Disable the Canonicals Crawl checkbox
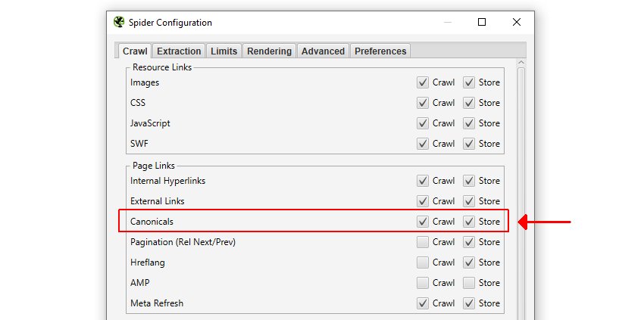644x320 pixels. point(423,222)
